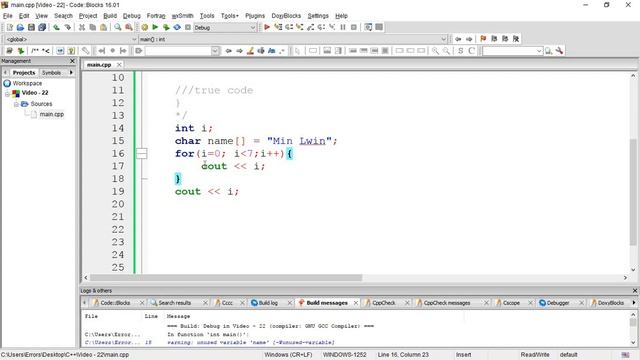Viewport: 640px width, 360px height.
Task: Click the Debugging windows icon
Action: point(368,27)
